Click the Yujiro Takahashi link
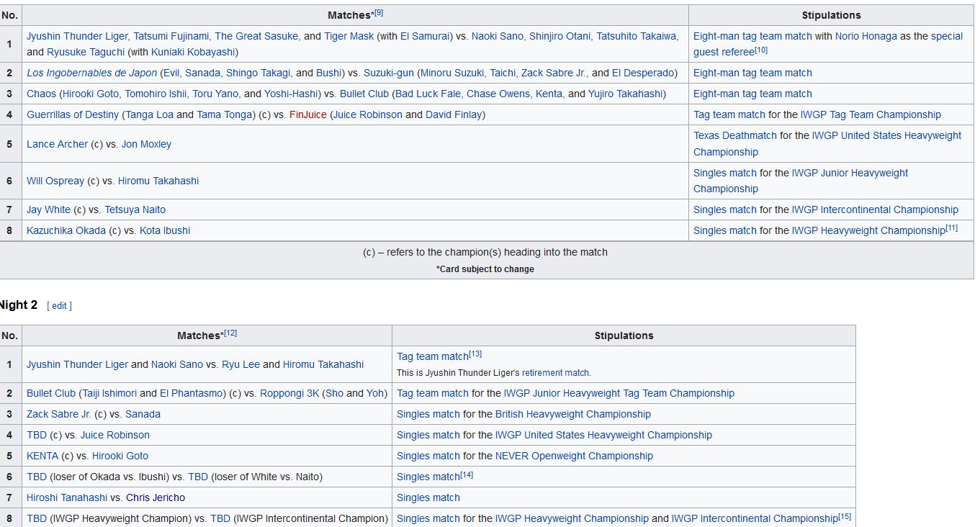Image resolution: width=980 pixels, height=527 pixels. pyautogui.click(x=625, y=94)
